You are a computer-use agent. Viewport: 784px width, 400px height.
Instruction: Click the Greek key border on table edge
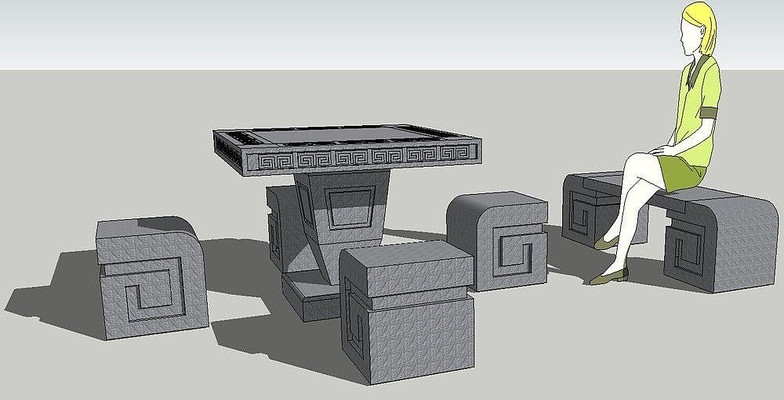(x=360, y=157)
